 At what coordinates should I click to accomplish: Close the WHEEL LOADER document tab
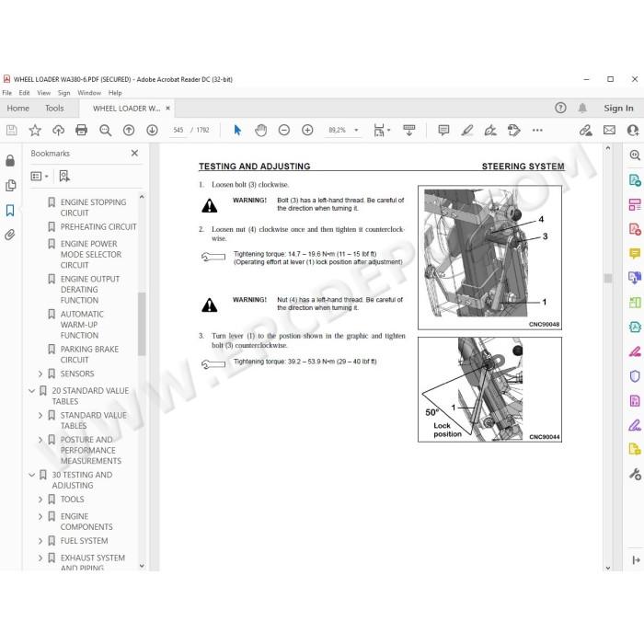tap(167, 108)
